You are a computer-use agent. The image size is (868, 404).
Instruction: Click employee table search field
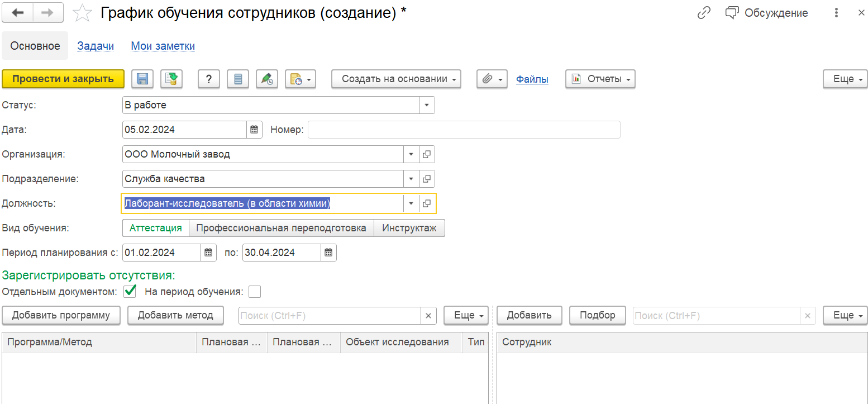(716, 316)
